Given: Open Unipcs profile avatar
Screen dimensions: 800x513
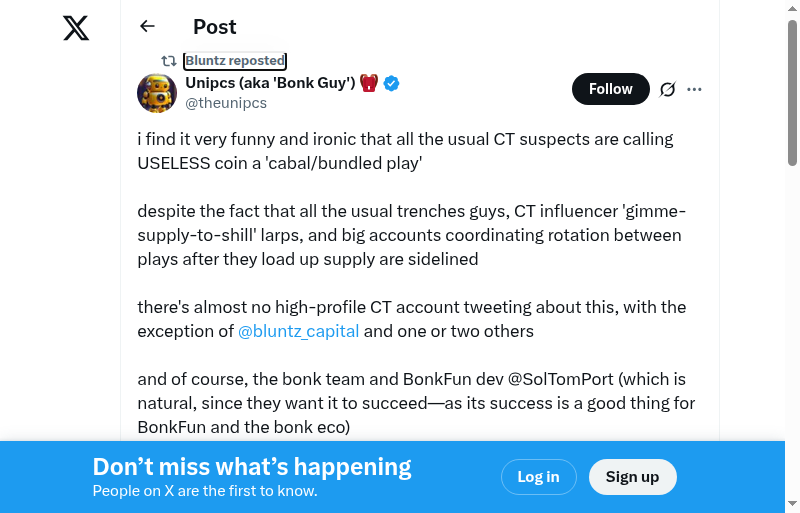Looking at the screenshot, I should [x=157, y=93].
